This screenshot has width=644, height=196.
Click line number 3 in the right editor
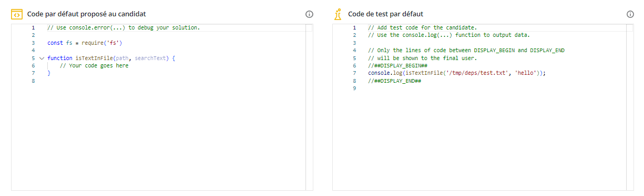pos(354,43)
